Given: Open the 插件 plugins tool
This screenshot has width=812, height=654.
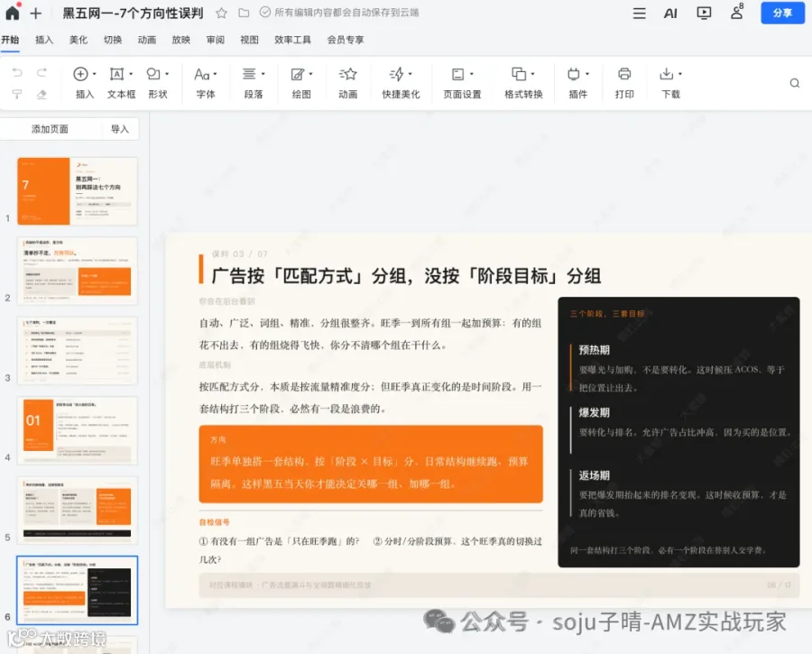Looking at the screenshot, I should [577, 83].
